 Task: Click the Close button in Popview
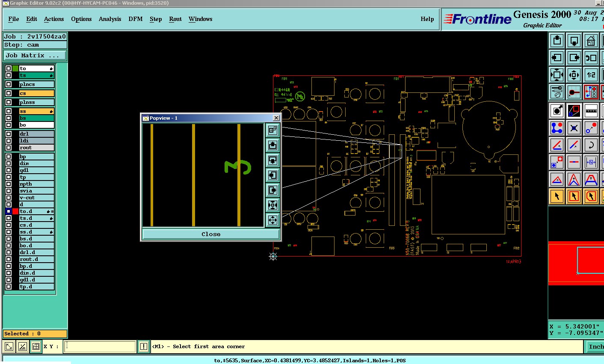point(211,234)
